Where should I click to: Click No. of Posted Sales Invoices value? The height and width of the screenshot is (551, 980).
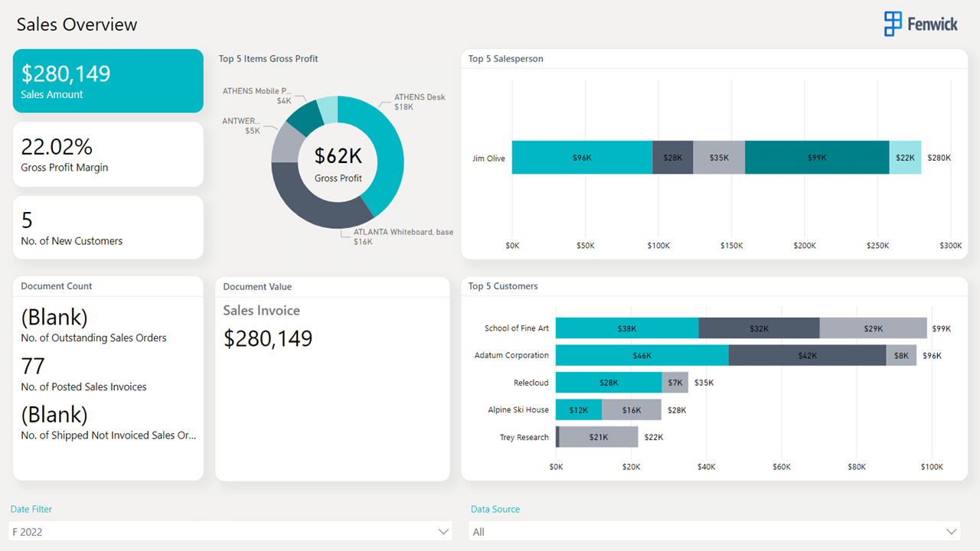pyautogui.click(x=34, y=366)
